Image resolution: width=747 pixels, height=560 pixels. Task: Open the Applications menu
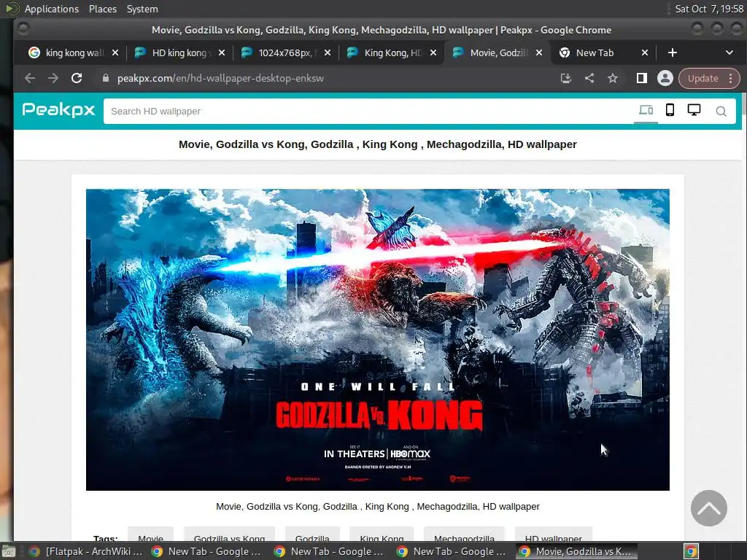tap(52, 9)
